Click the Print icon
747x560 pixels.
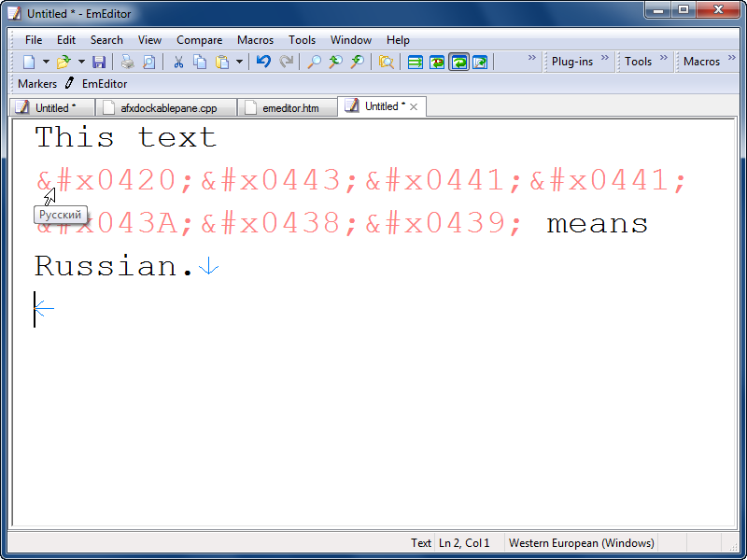tap(127, 62)
